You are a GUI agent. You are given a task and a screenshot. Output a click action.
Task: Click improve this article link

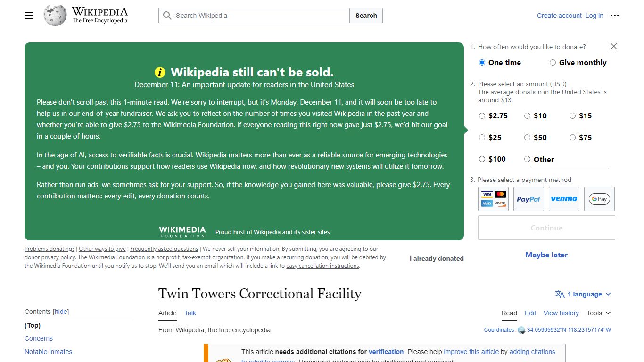471,352
